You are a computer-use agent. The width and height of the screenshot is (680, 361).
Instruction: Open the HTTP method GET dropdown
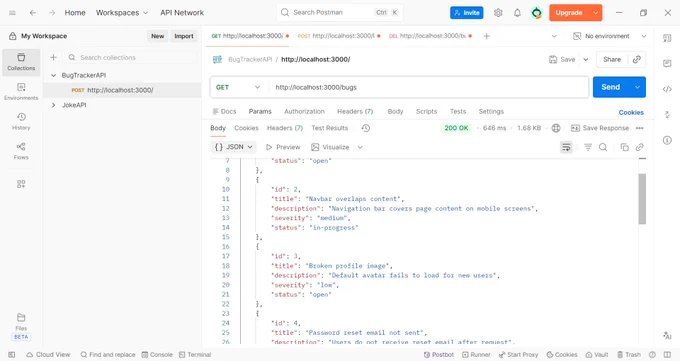pos(238,87)
